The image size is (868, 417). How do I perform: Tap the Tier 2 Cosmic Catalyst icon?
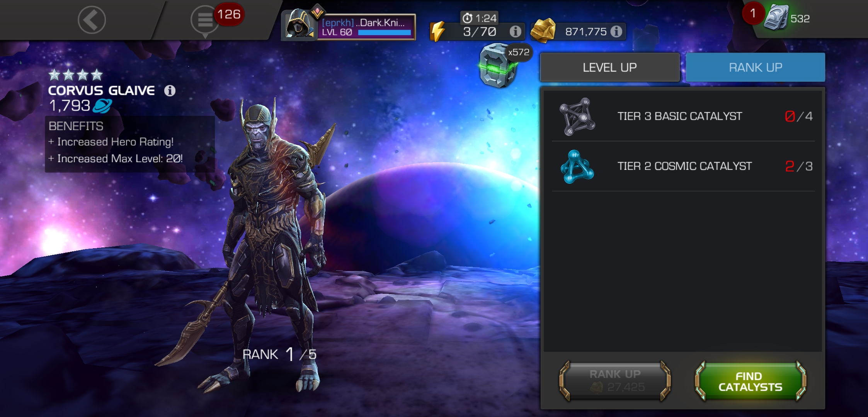click(577, 167)
